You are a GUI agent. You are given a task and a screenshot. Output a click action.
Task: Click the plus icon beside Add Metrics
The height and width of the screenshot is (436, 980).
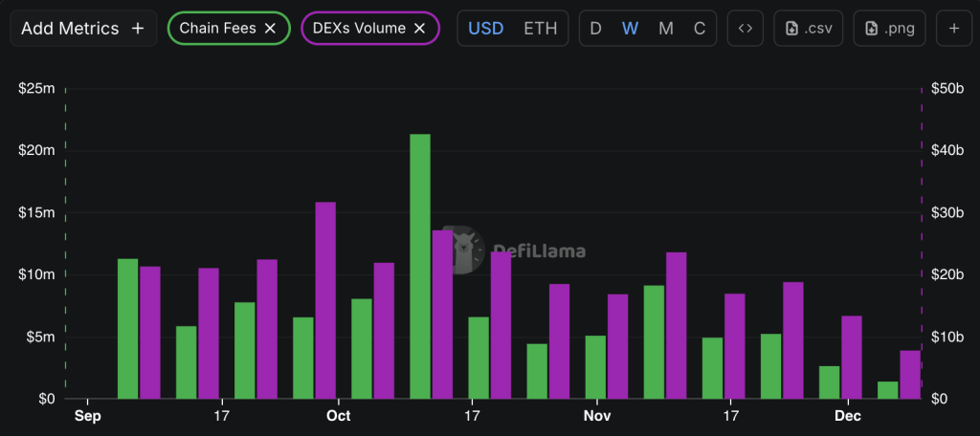[138, 29]
